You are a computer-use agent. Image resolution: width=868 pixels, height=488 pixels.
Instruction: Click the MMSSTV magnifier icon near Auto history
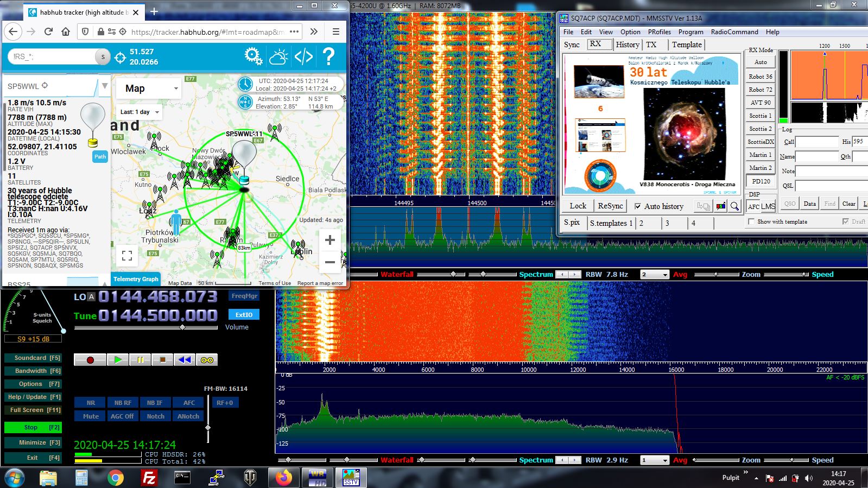pos(734,206)
